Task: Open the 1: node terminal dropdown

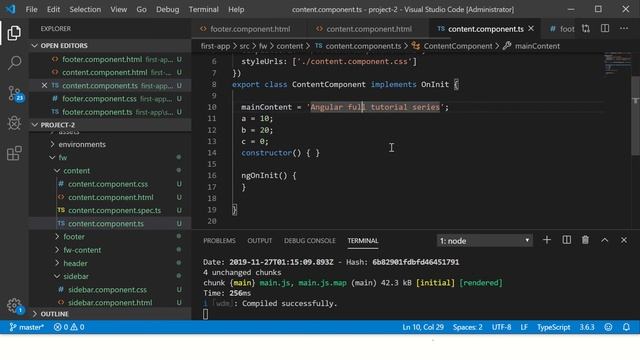Action: tap(484, 240)
